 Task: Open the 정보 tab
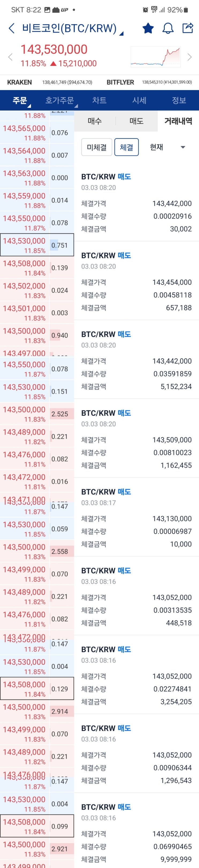coord(179,100)
